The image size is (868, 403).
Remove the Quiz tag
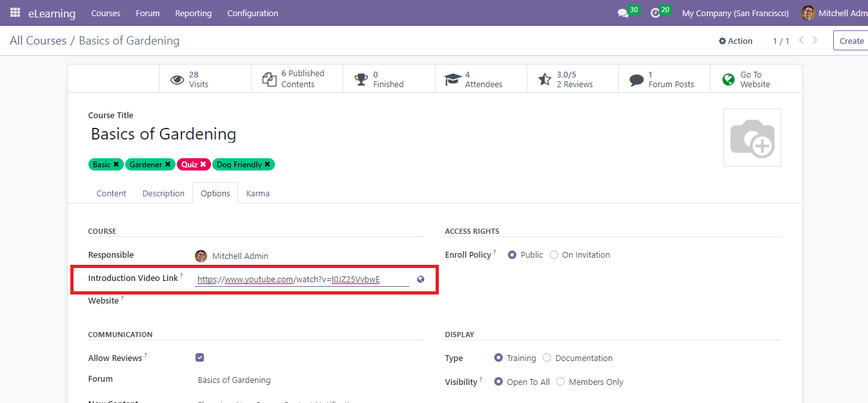[203, 165]
